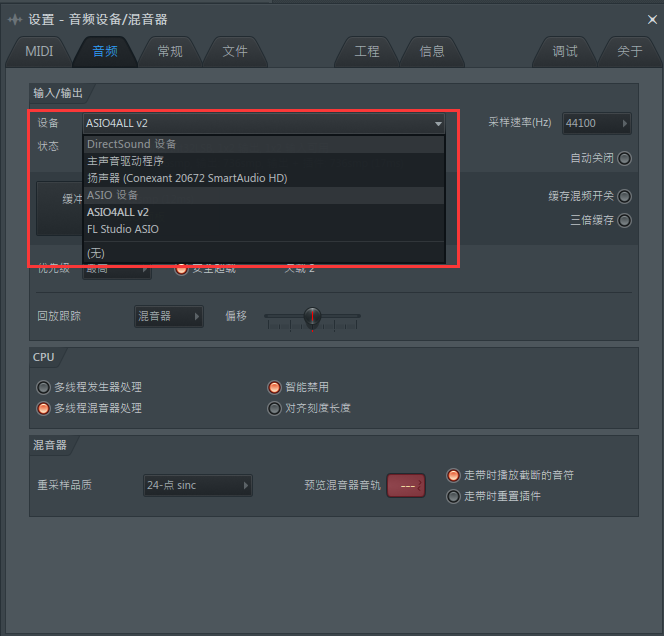Click the 回放跟踪 label

59,316
